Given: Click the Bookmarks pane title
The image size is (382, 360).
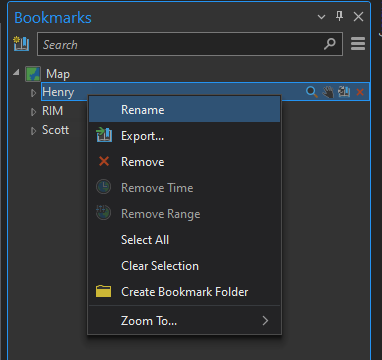Looking at the screenshot, I should click(x=53, y=18).
